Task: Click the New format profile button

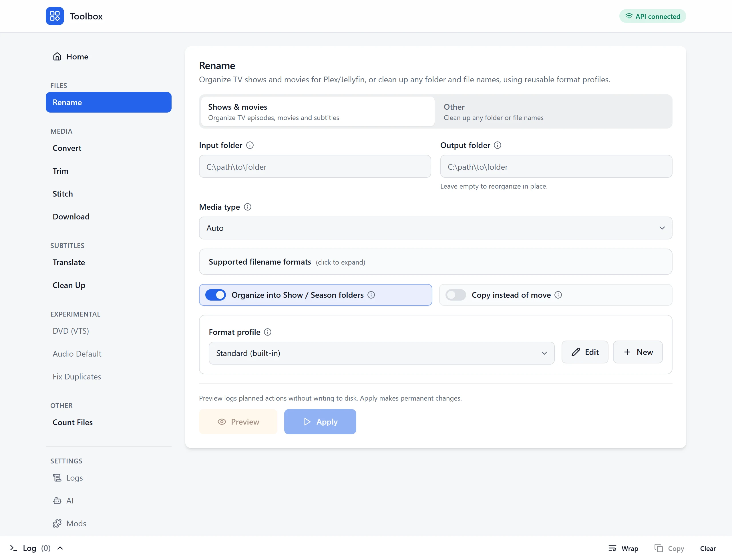Action: pos(638,352)
